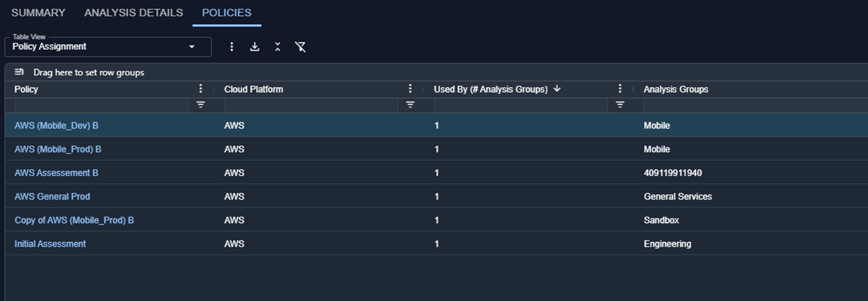Screen dimensions: 868x301
Task: Open the Policy column filter icon
Action: click(x=201, y=105)
